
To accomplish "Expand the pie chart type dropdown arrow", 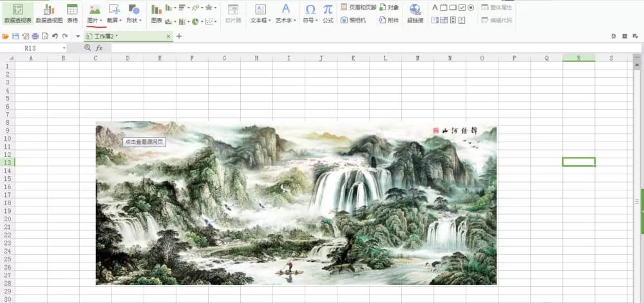I will [x=202, y=21].
